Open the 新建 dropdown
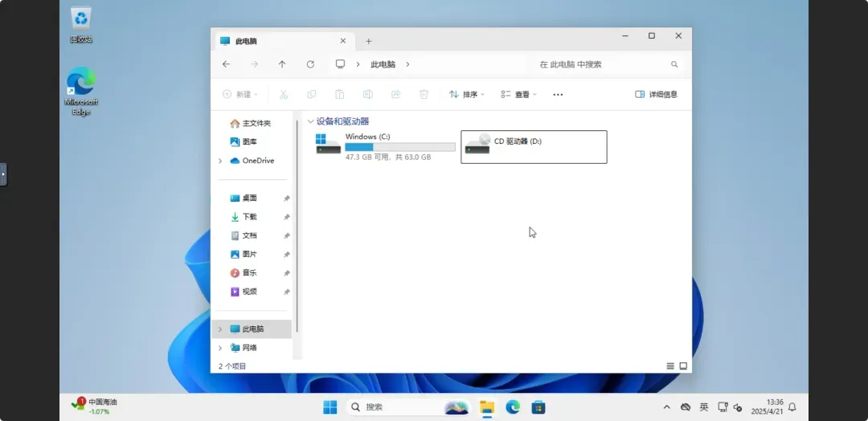The height and width of the screenshot is (421, 868). [240, 95]
